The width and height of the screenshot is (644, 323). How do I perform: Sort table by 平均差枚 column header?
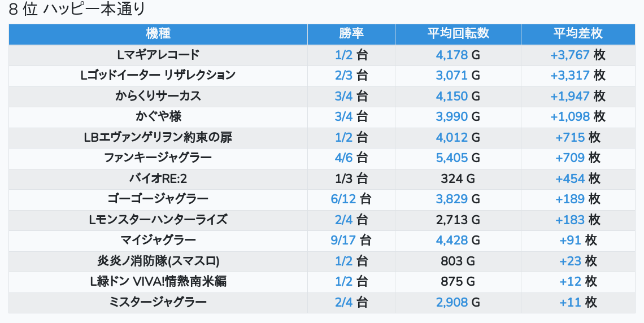[578, 34]
